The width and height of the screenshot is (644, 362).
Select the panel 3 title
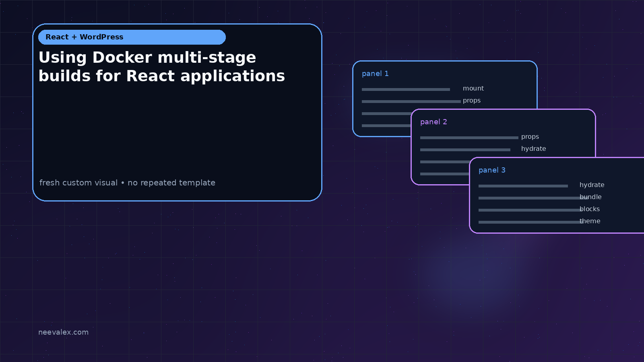tap(492, 170)
